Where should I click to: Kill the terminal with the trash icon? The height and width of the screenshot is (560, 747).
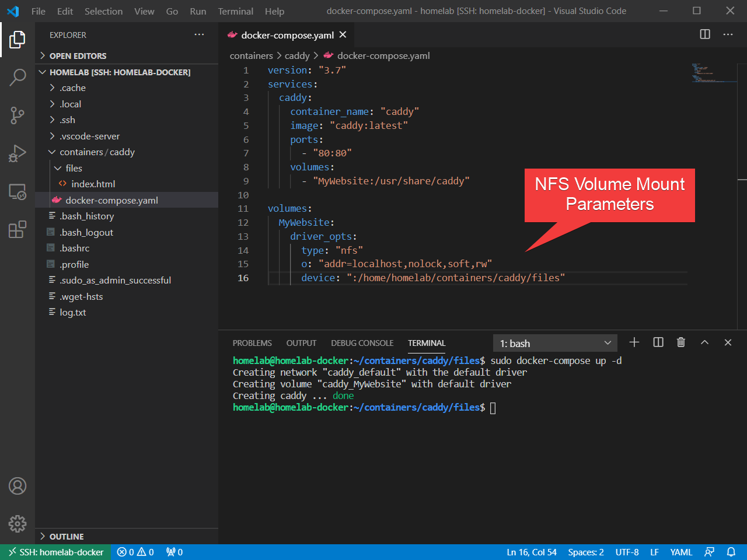click(x=681, y=342)
